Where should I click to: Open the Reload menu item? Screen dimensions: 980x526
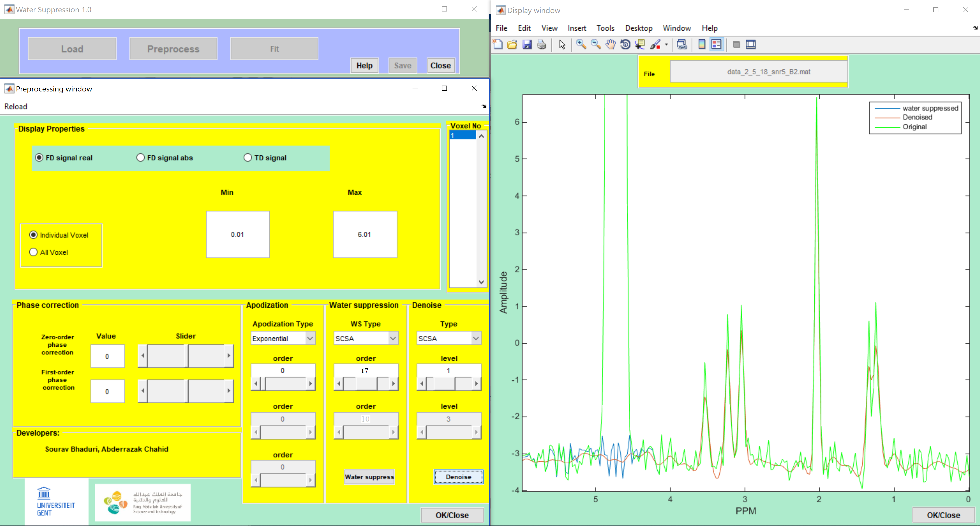pyautogui.click(x=16, y=107)
